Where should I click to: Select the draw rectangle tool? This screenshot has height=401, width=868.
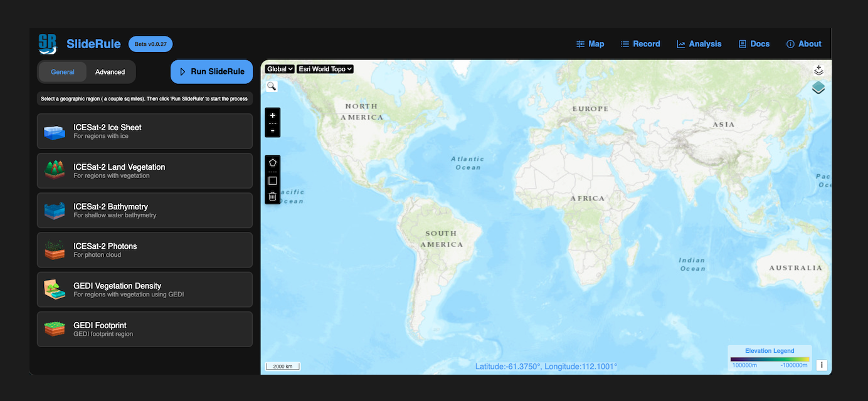point(273,180)
